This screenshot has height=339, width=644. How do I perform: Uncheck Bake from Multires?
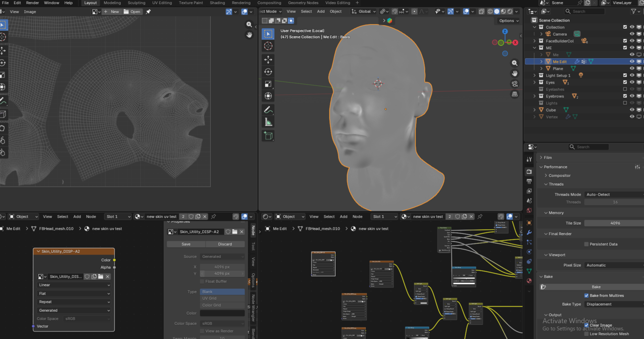pyautogui.click(x=587, y=296)
